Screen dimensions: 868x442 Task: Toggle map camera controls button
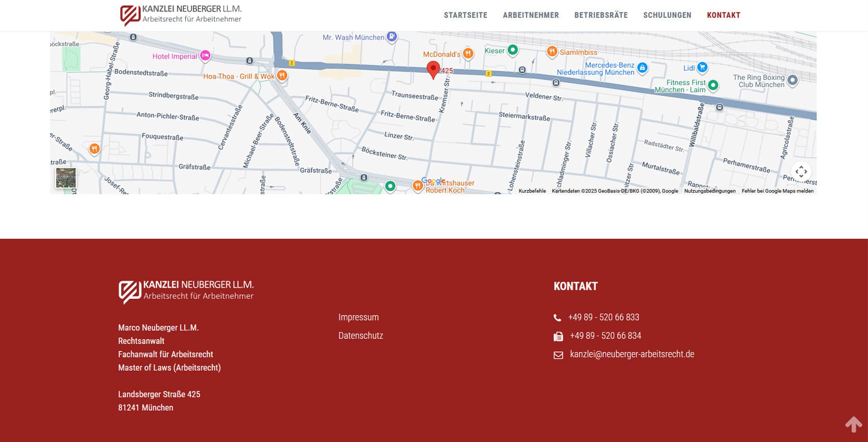(x=801, y=171)
